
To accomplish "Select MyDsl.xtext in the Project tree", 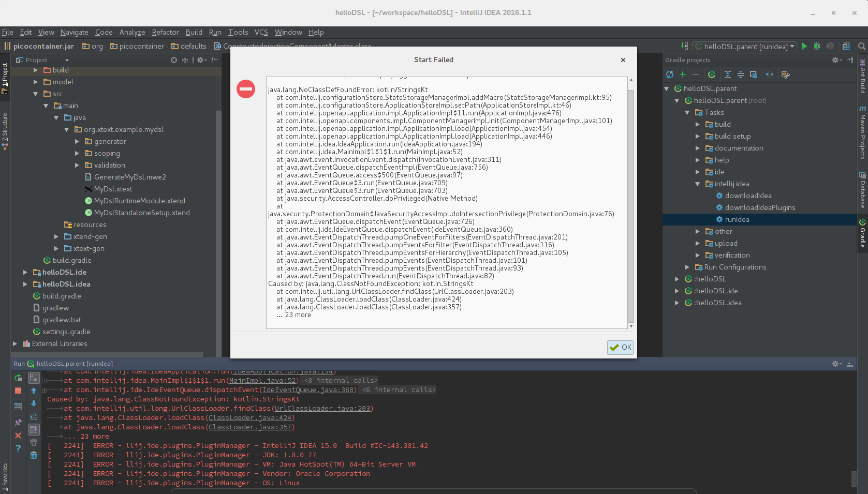I will click(113, 189).
